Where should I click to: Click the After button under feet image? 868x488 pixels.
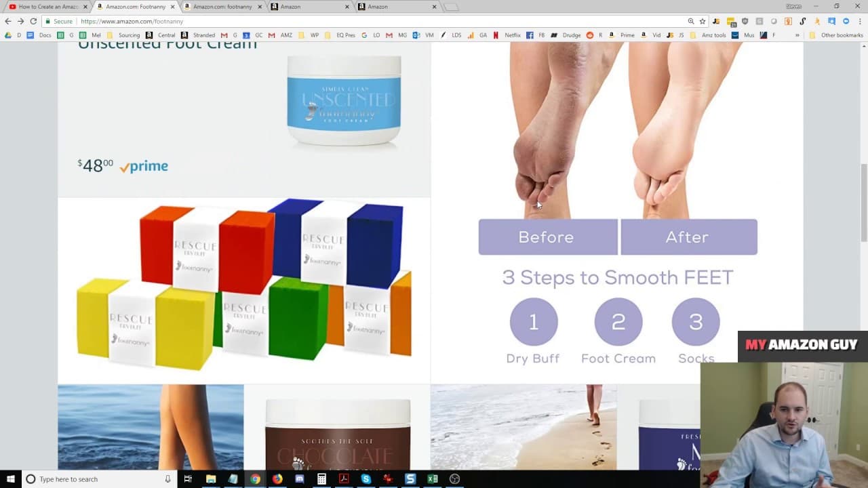pyautogui.click(x=689, y=237)
